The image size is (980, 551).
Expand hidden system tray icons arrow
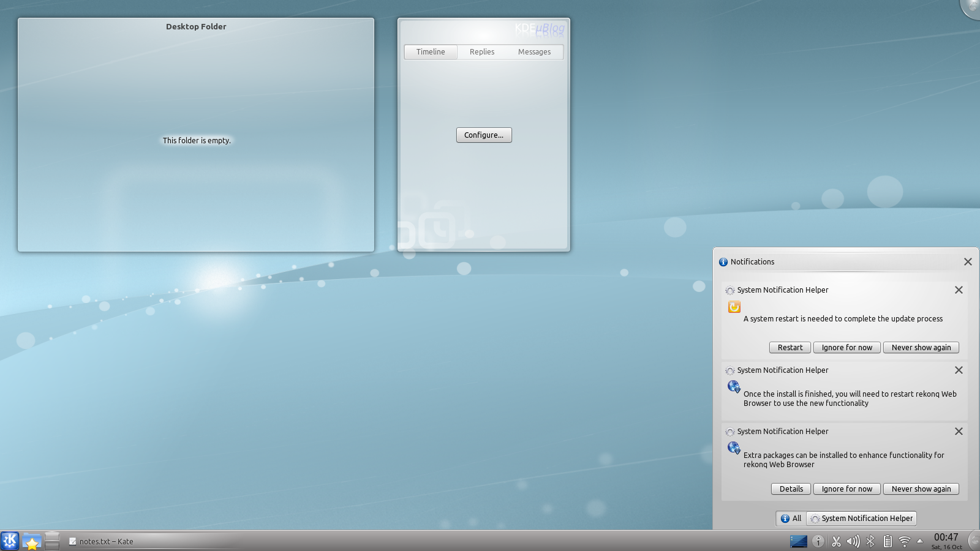pyautogui.click(x=919, y=541)
